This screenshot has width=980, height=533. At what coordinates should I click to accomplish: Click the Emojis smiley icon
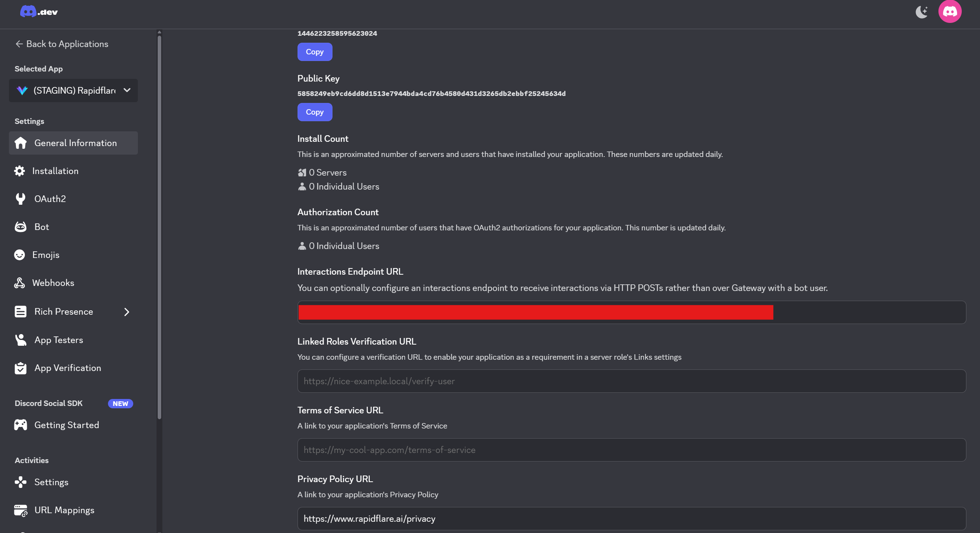click(19, 255)
